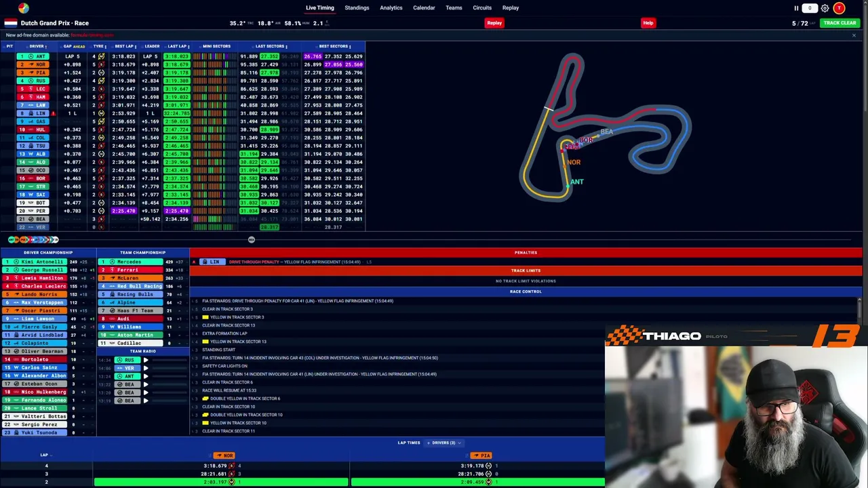Sort timing table by Last Lap column

[178, 47]
